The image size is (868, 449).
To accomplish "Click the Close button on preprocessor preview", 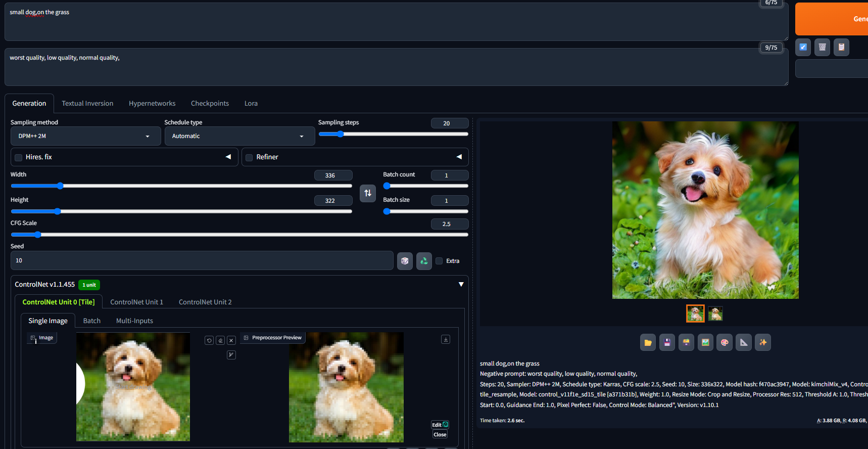I will (x=440, y=434).
